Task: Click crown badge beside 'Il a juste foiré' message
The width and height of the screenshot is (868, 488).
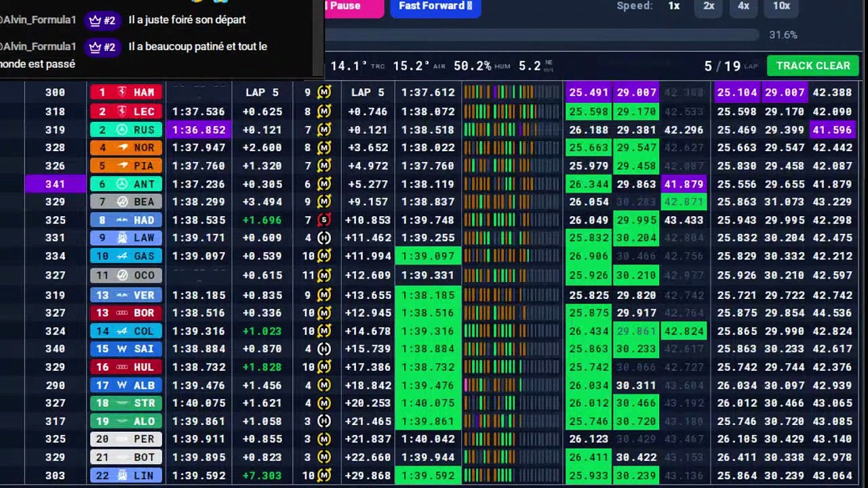Action: click(x=102, y=20)
